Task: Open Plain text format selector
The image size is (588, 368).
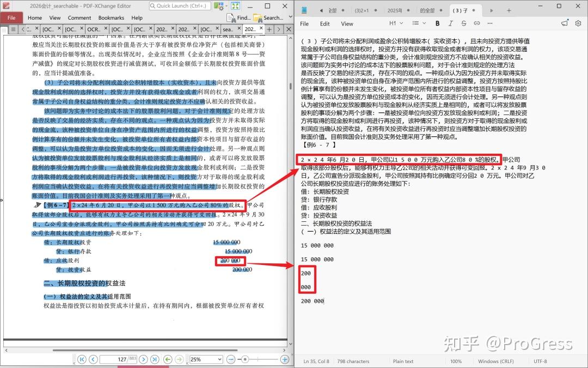Action: coord(403,361)
